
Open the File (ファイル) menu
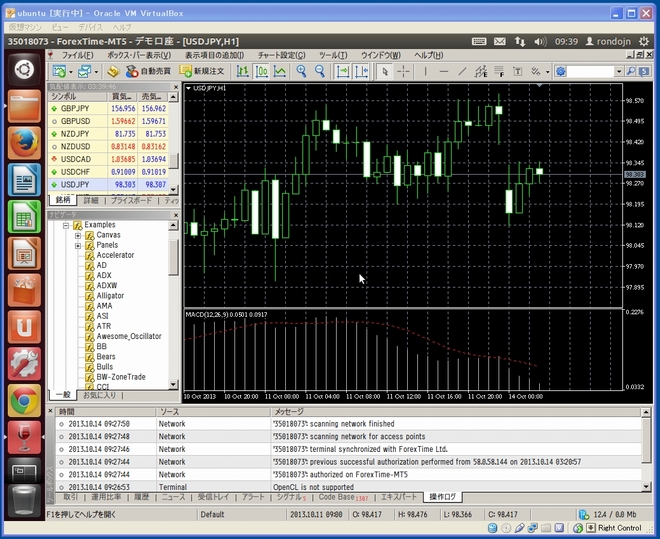pos(77,55)
